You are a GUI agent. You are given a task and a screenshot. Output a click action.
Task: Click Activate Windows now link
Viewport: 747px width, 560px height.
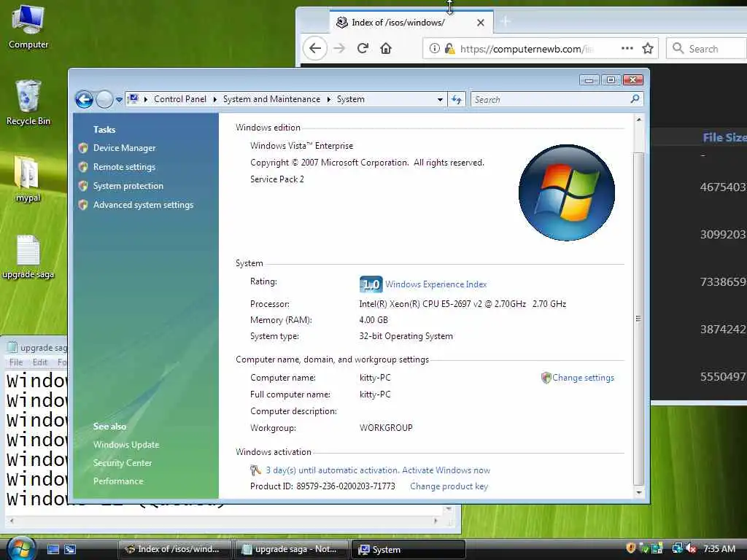pyautogui.click(x=446, y=470)
